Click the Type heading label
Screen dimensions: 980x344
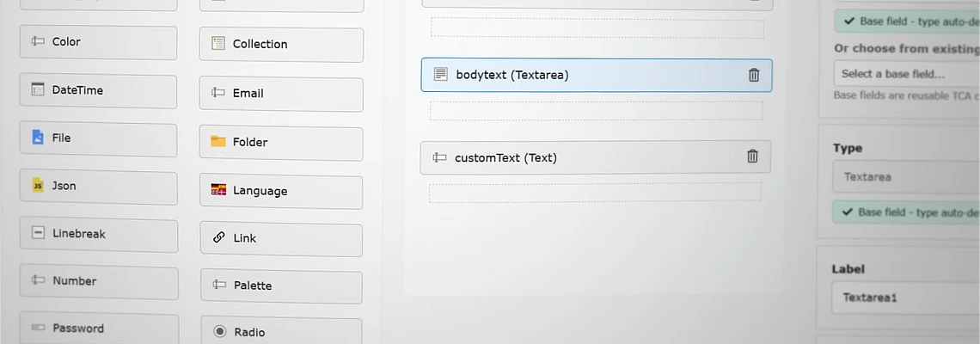[x=848, y=148]
